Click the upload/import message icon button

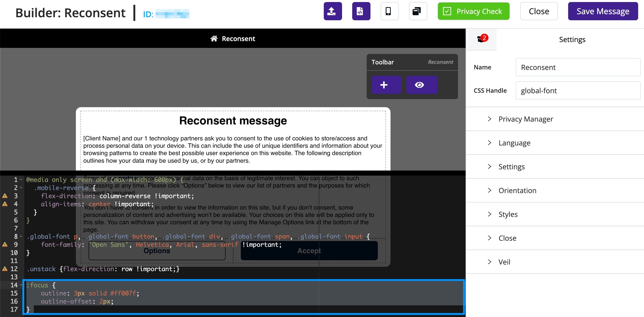tap(333, 11)
